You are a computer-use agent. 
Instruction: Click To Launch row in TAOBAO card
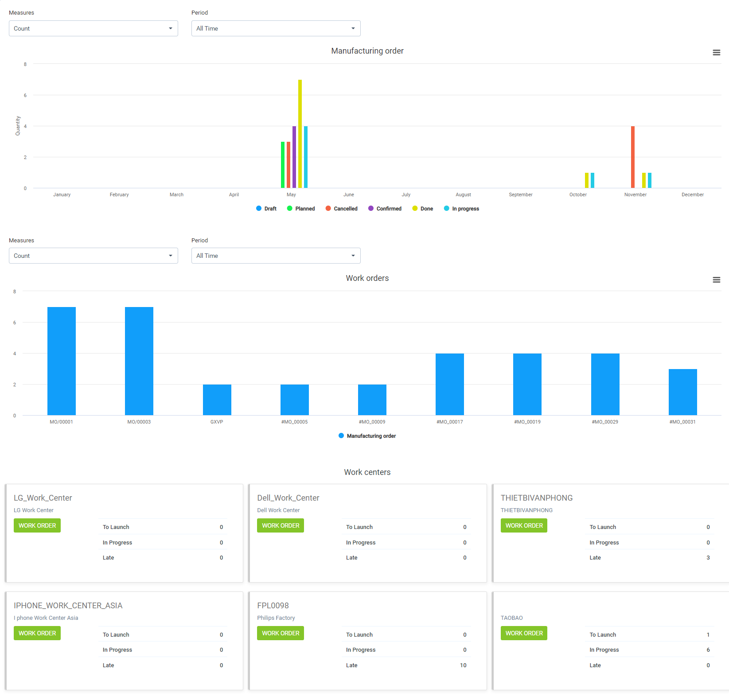[x=650, y=634]
